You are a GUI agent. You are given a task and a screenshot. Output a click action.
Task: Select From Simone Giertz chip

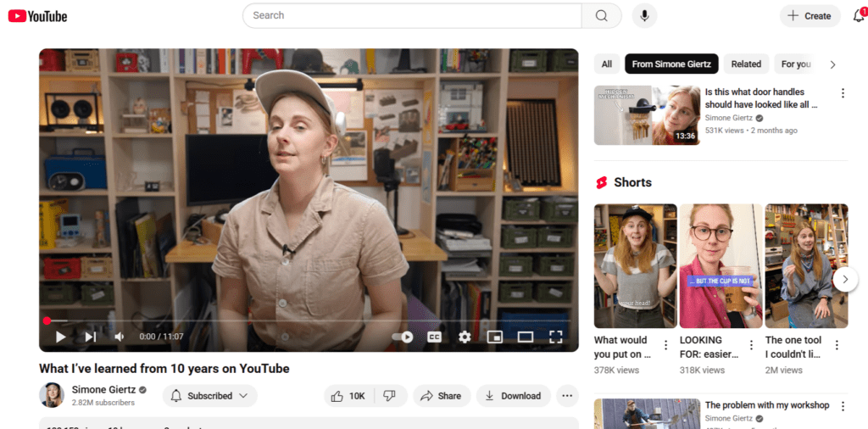(x=671, y=64)
